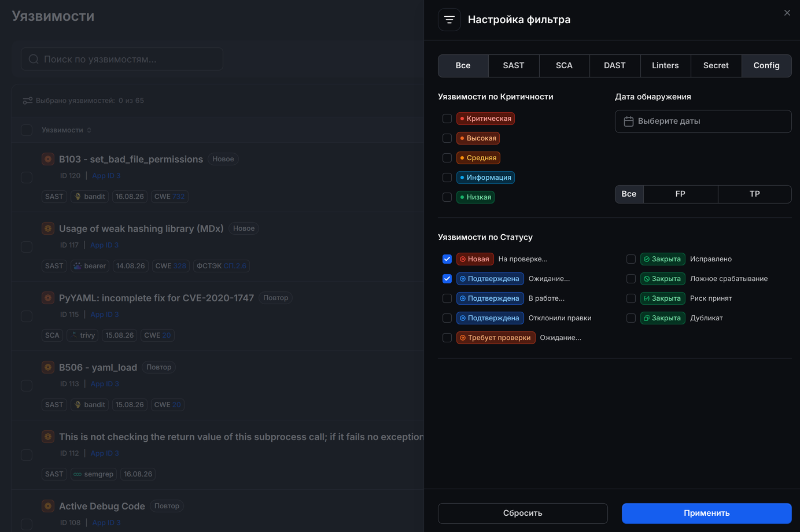Open the 'Выберите даты' date picker
Viewport: 800px width, 532px height.
tap(703, 121)
